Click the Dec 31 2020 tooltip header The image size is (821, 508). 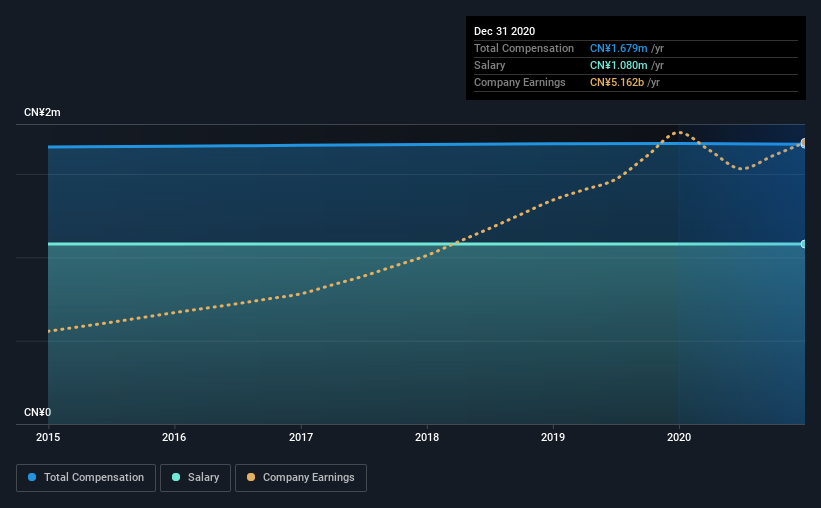coord(504,31)
